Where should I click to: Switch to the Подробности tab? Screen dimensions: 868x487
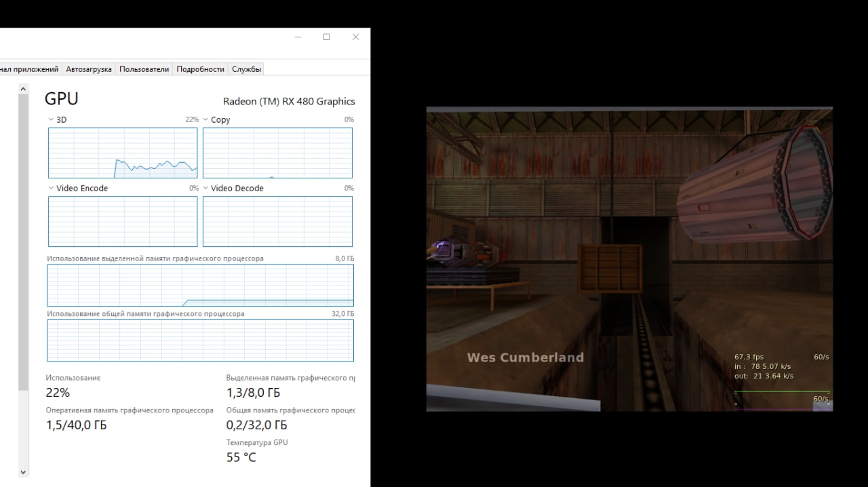pyautogui.click(x=200, y=69)
